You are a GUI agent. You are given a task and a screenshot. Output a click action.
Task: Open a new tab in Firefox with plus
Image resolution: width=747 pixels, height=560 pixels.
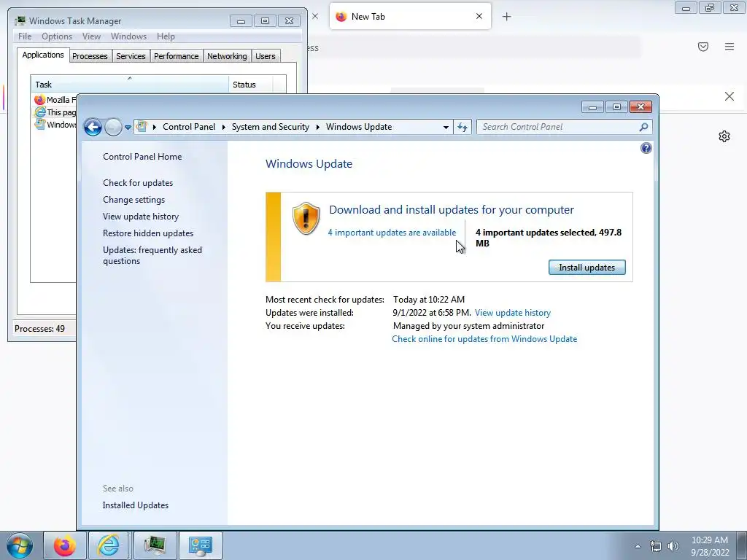pos(506,17)
